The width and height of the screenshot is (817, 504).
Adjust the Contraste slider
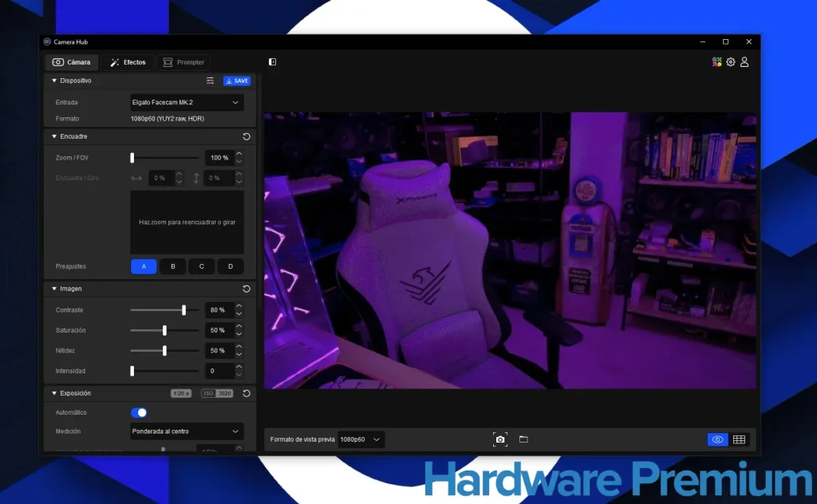(164, 309)
